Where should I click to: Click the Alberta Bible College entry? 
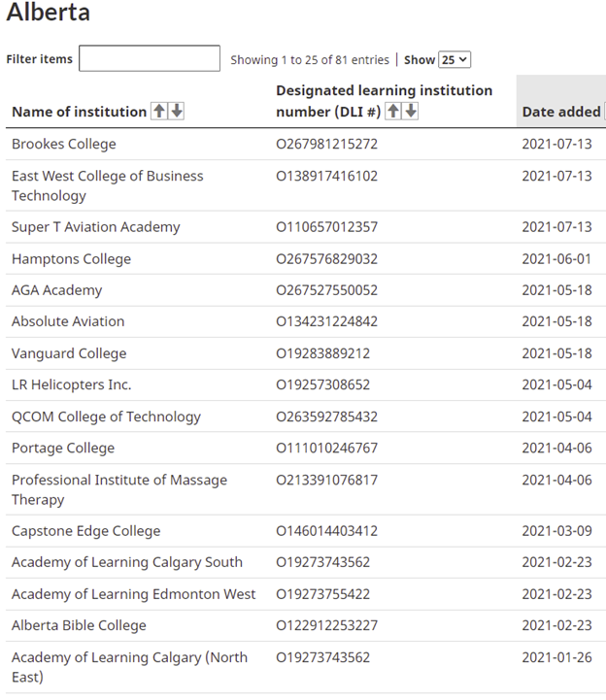point(79,626)
